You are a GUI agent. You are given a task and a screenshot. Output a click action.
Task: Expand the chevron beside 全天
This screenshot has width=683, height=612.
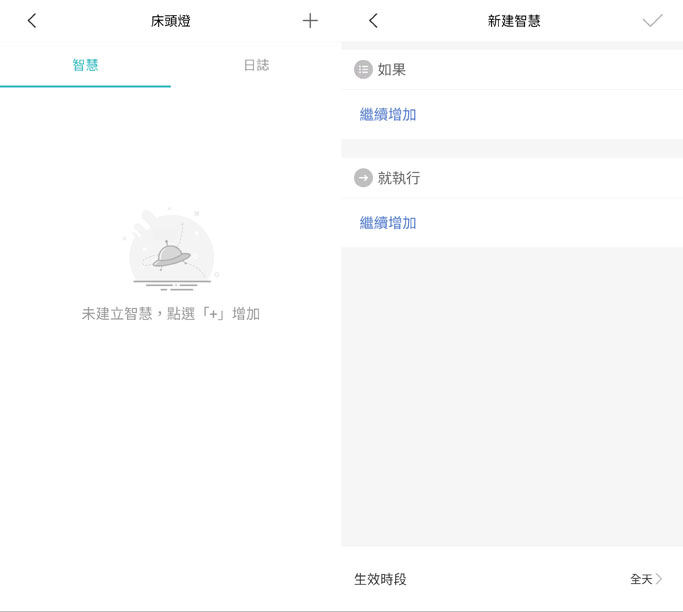pos(659,579)
